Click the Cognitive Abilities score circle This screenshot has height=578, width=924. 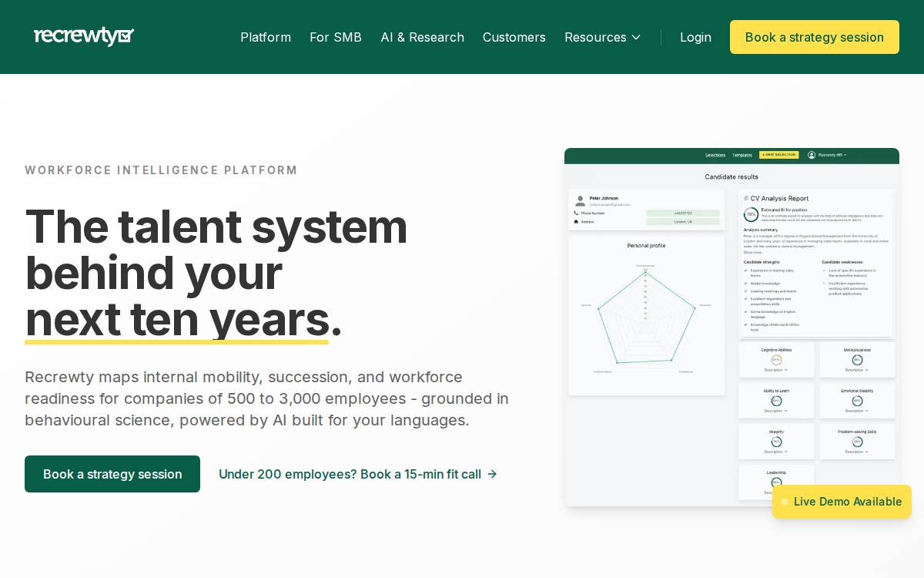(x=776, y=360)
